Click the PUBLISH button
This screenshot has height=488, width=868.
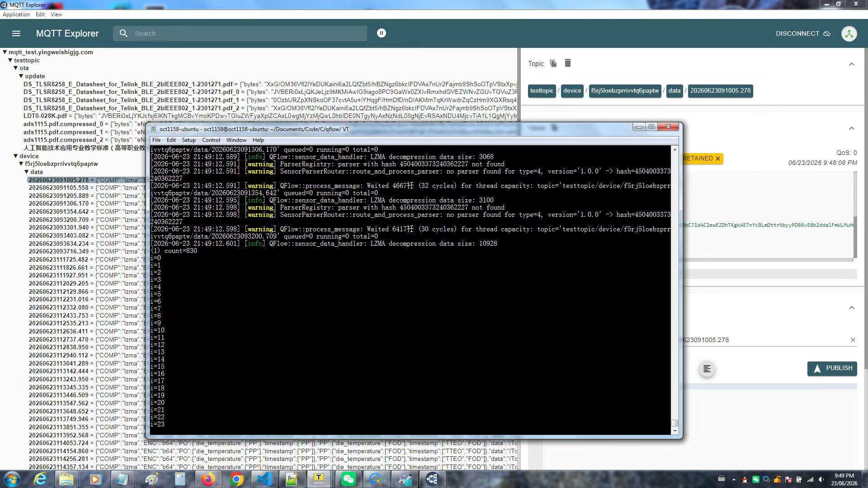(x=832, y=368)
